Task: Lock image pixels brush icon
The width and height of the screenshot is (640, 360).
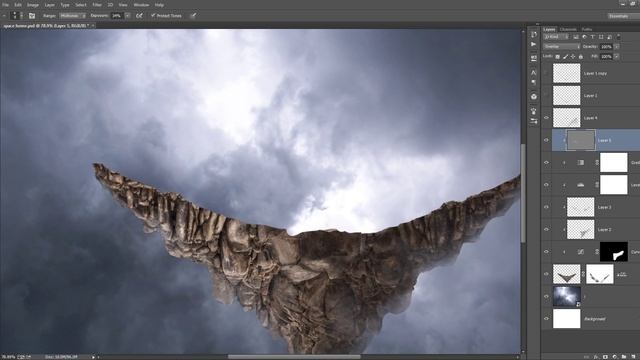Action: pos(565,56)
